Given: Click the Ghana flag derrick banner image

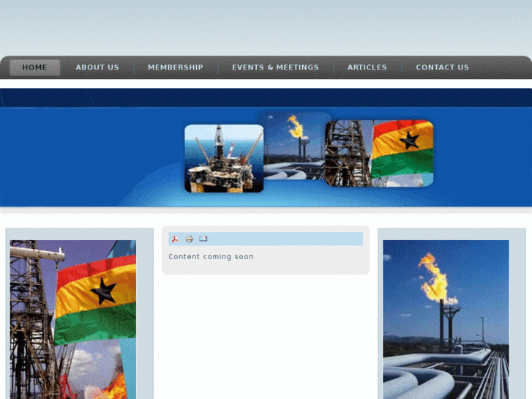Looking at the screenshot, I should [x=379, y=154].
